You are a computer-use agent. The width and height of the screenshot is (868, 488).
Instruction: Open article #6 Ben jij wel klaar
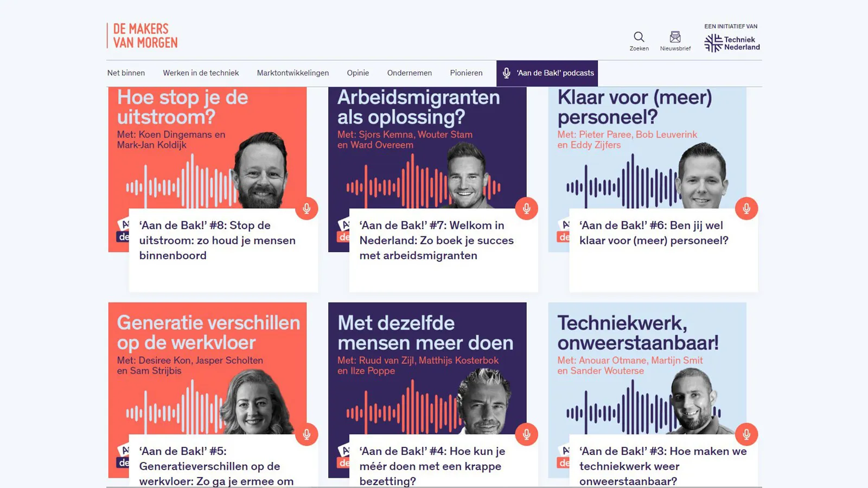tap(654, 233)
